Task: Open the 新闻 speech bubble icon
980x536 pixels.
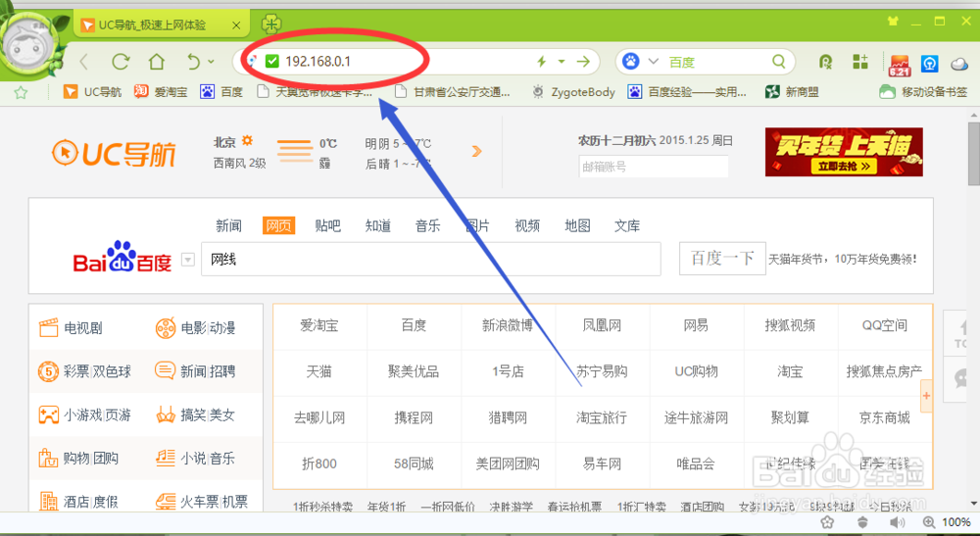Action: click(x=165, y=370)
